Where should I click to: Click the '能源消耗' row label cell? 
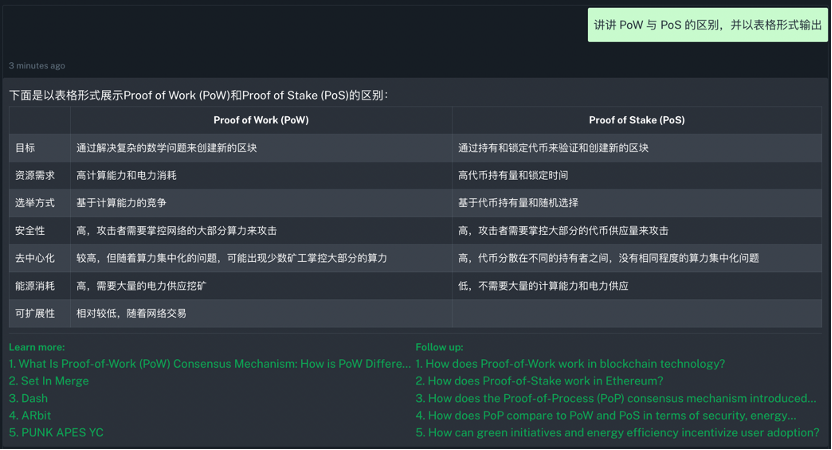pyautogui.click(x=35, y=286)
